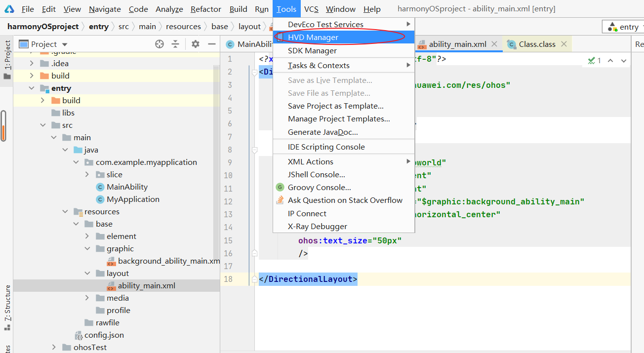
Task: Open the Edit menu
Action: [x=48, y=9]
